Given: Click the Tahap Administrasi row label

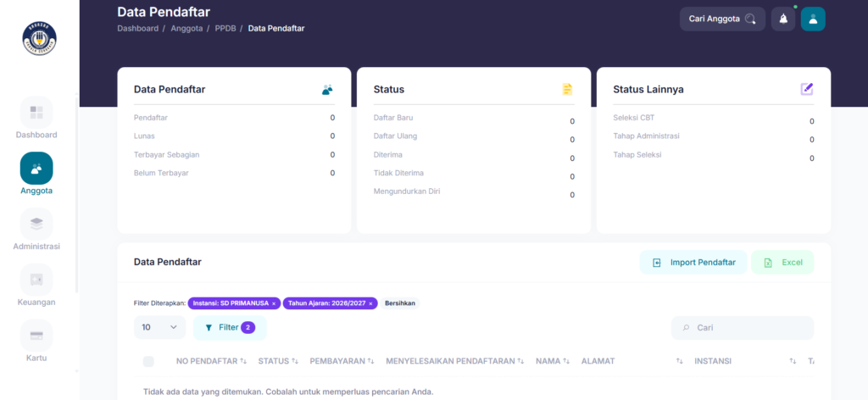Looking at the screenshot, I should [646, 136].
